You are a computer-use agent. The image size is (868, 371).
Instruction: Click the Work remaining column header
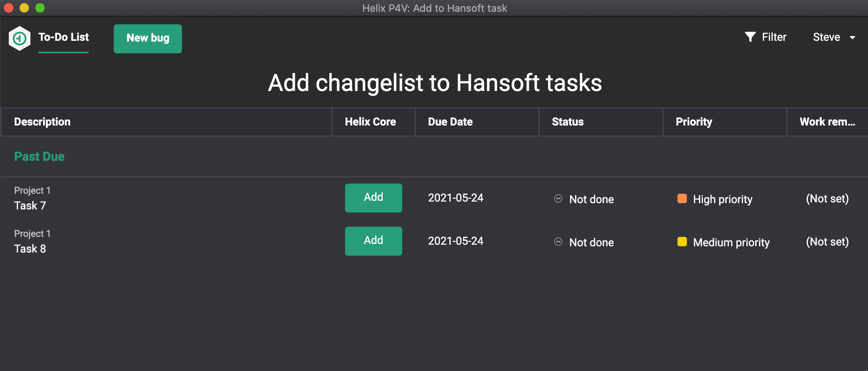[827, 122]
